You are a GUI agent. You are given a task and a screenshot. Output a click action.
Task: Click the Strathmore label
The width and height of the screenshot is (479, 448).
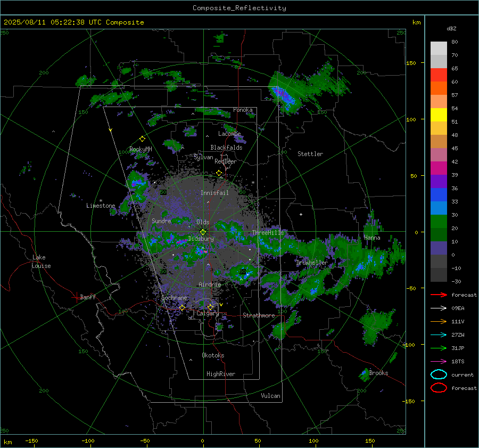point(259,315)
